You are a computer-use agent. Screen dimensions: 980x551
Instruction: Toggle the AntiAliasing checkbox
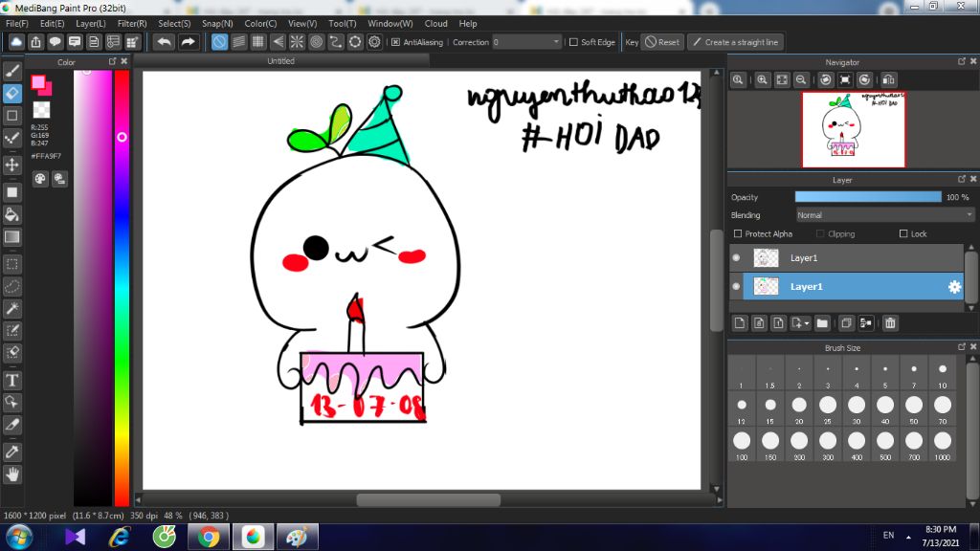pyautogui.click(x=395, y=42)
